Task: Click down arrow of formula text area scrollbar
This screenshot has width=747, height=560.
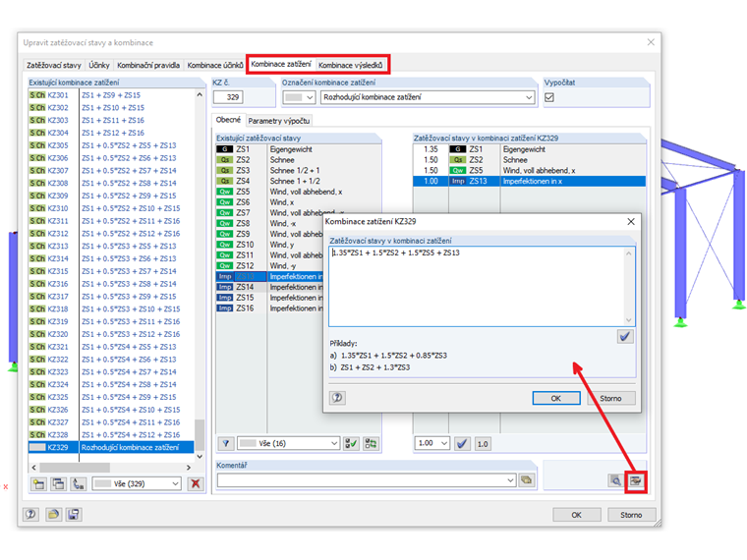Action: 629,320
